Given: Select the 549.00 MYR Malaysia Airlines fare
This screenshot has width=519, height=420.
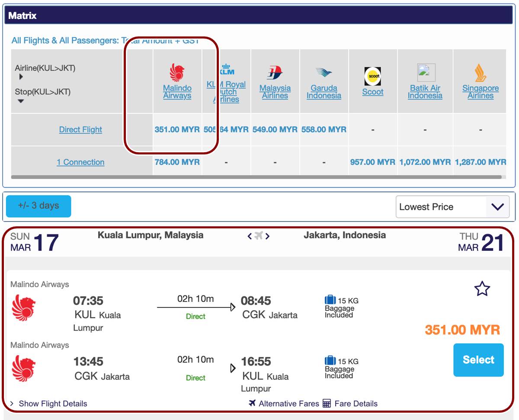Looking at the screenshot, I should (x=275, y=129).
